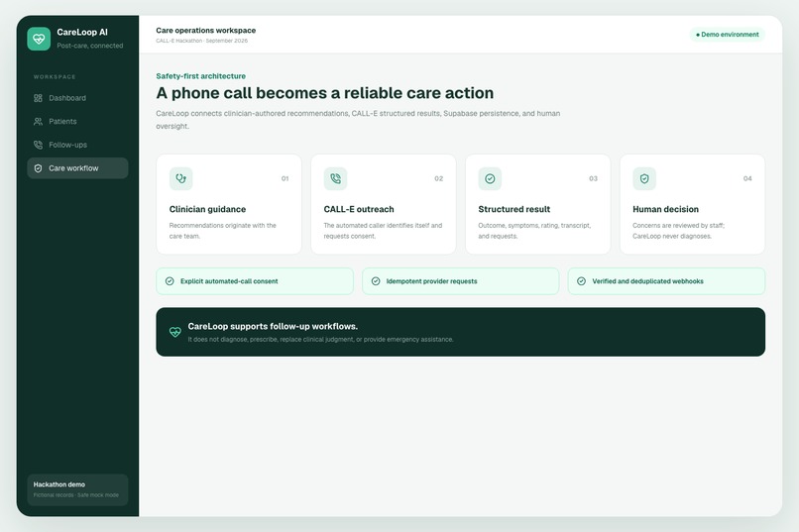Select the CALL-E outreach card title
This screenshot has width=799, height=532.
coord(359,209)
